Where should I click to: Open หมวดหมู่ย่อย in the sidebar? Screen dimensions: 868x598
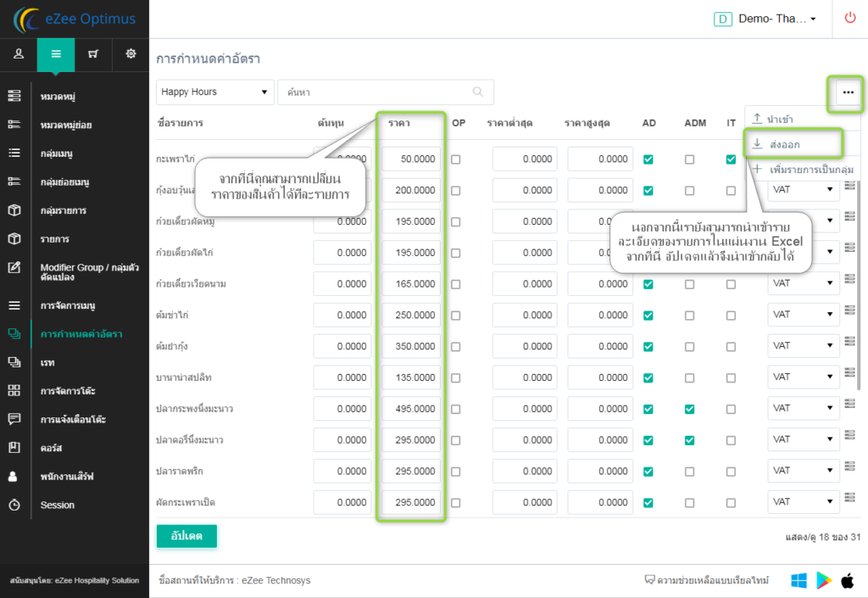point(66,125)
